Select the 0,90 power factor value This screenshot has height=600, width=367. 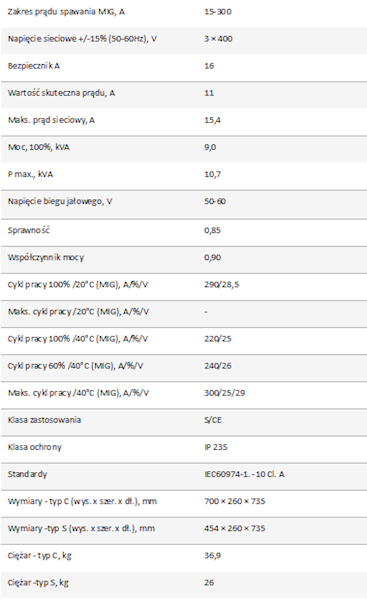click(212, 258)
